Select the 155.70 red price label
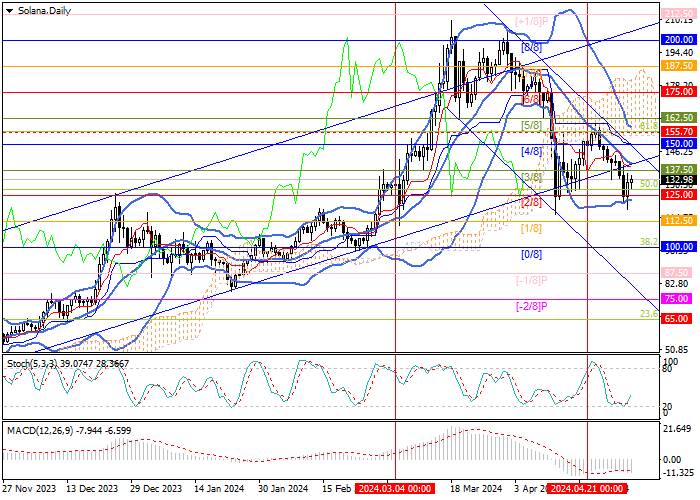Image resolution: width=700 pixels, height=500 pixels. click(678, 131)
